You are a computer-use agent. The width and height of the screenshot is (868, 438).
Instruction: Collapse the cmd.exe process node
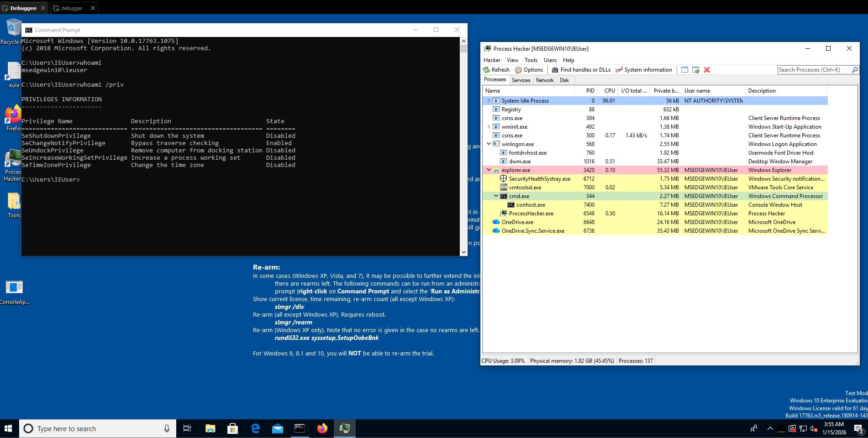click(496, 196)
